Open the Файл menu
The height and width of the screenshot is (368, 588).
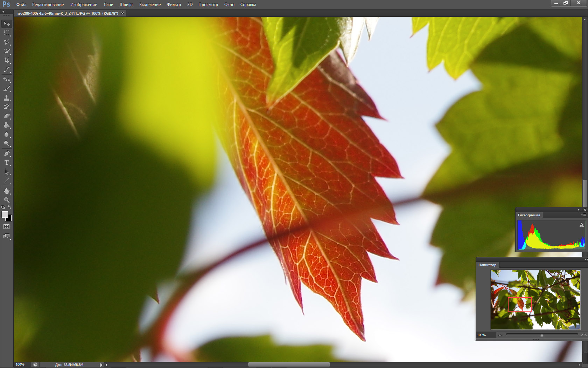[x=21, y=5]
